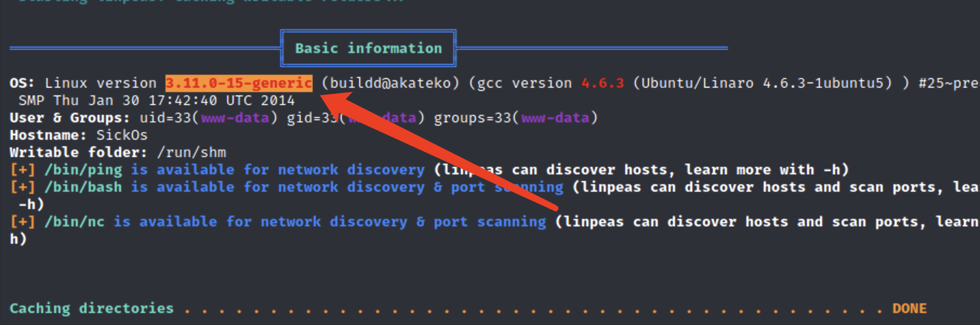Click the /bin/nc path
Viewport: 980px width, 325px height.
click(x=75, y=222)
